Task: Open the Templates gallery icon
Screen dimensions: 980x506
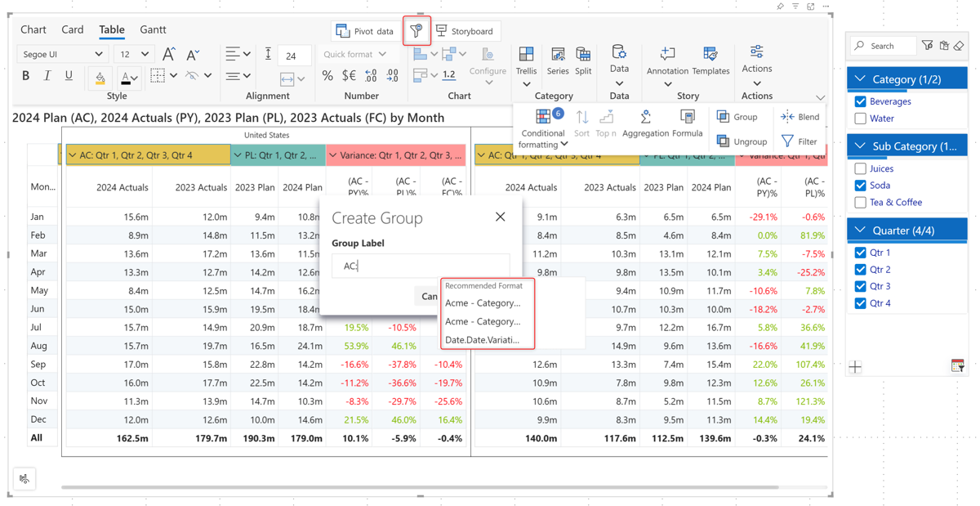Action: (x=710, y=56)
